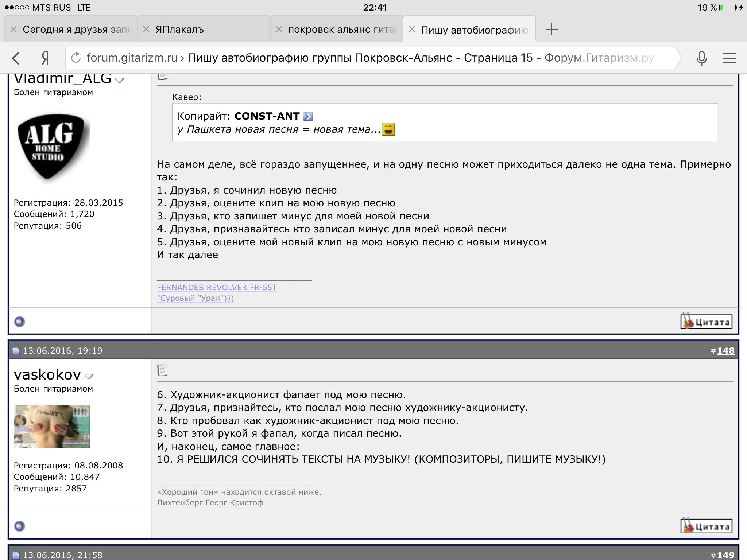The image size is (747, 560).
Task: Select the signature name 'Лихтенберг Георг Кристоф'
Action: 210,503
